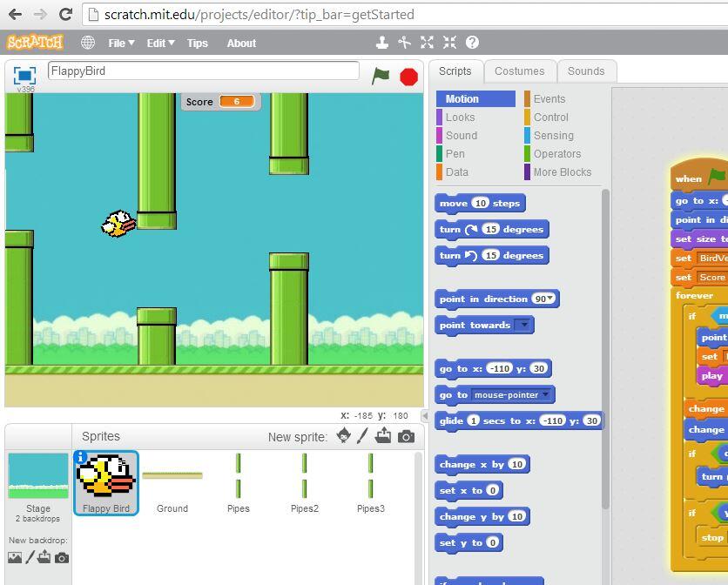Take new backdrop from camera
The image size is (728, 585).
point(62,558)
